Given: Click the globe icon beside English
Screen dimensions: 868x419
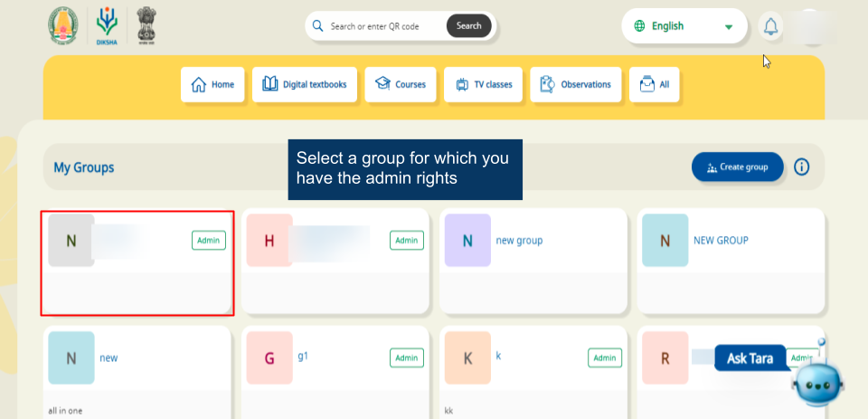Looking at the screenshot, I should pos(640,26).
